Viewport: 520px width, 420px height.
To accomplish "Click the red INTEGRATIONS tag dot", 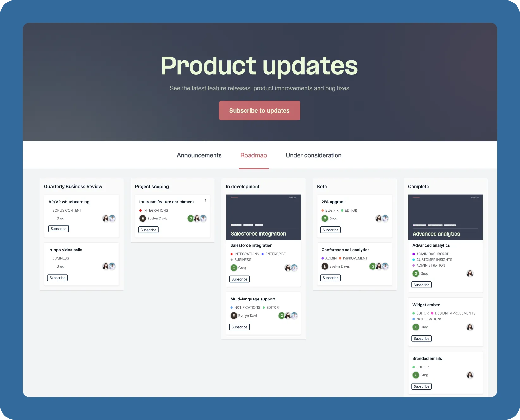I will click(140, 210).
